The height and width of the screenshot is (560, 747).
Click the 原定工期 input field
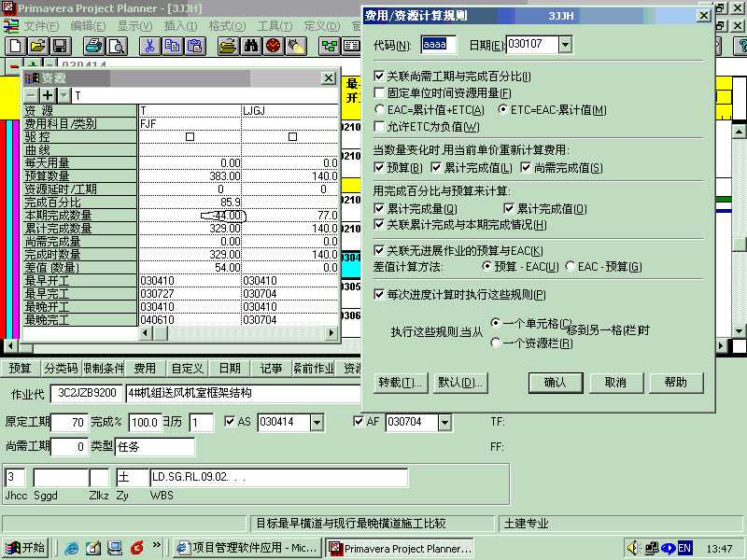[69, 423]
